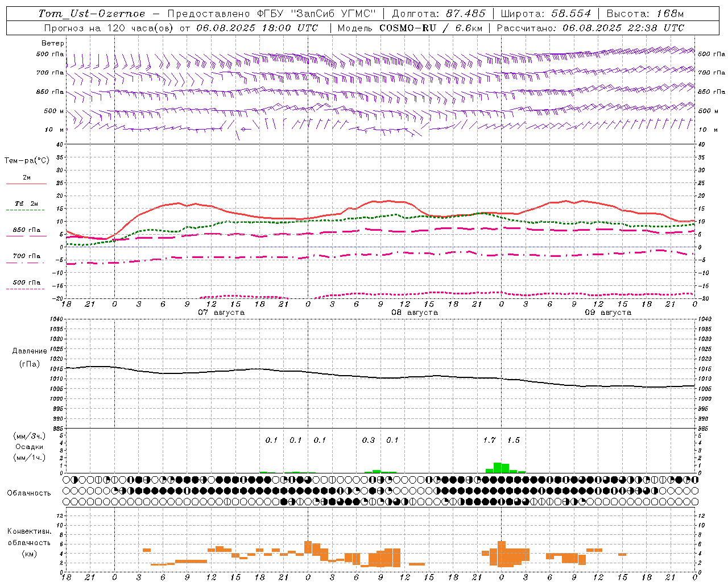Click the 850 гПа temperature legend entry

click(x=26, y=230)
